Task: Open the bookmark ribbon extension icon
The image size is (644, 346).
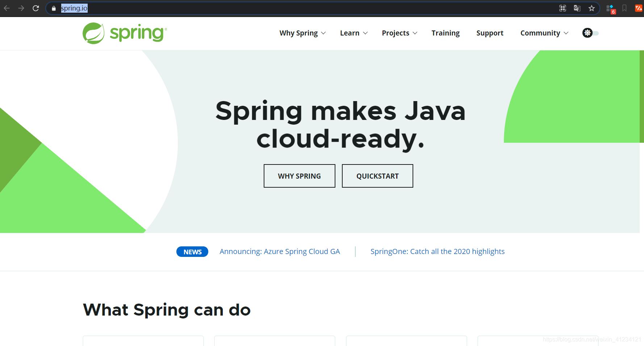Action: click(x=624, y=8)
